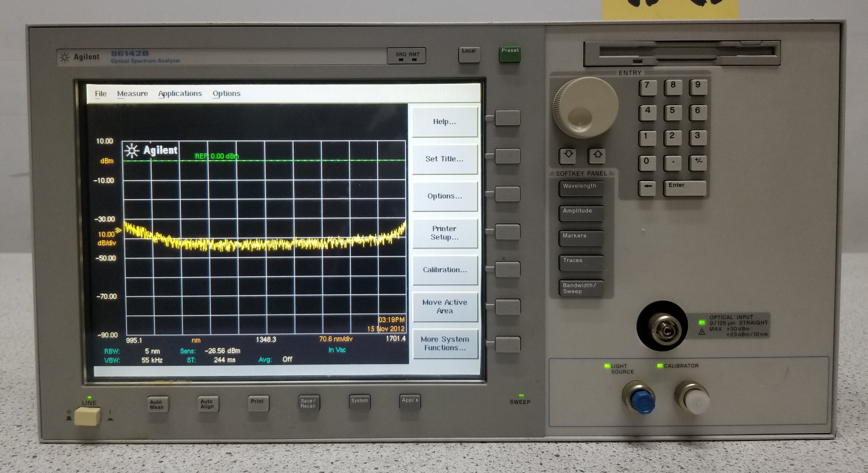Push the hardware key beside Options...
The height and width of the screenshot is (473, 868).
click(x=508, y=194)
